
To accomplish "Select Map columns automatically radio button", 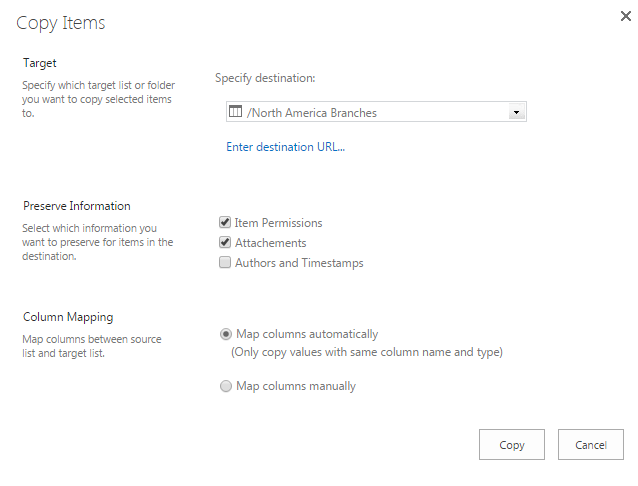I will [226, 334].
